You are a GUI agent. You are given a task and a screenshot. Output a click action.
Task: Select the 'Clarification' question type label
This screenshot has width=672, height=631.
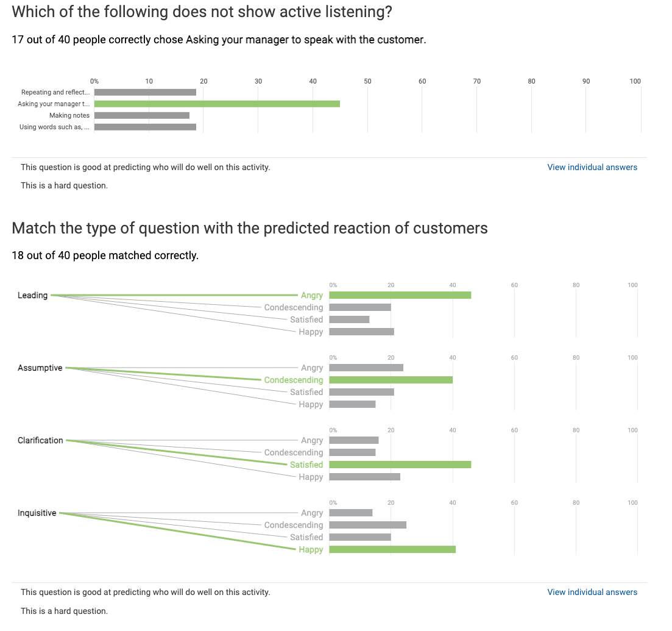point(40,440)
